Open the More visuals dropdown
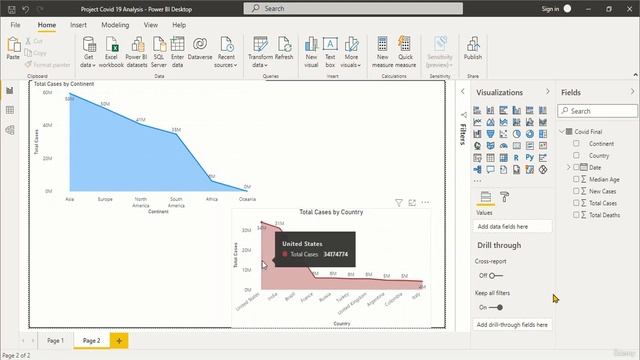This screenshot has height=360, width=640. pos(351,52)
